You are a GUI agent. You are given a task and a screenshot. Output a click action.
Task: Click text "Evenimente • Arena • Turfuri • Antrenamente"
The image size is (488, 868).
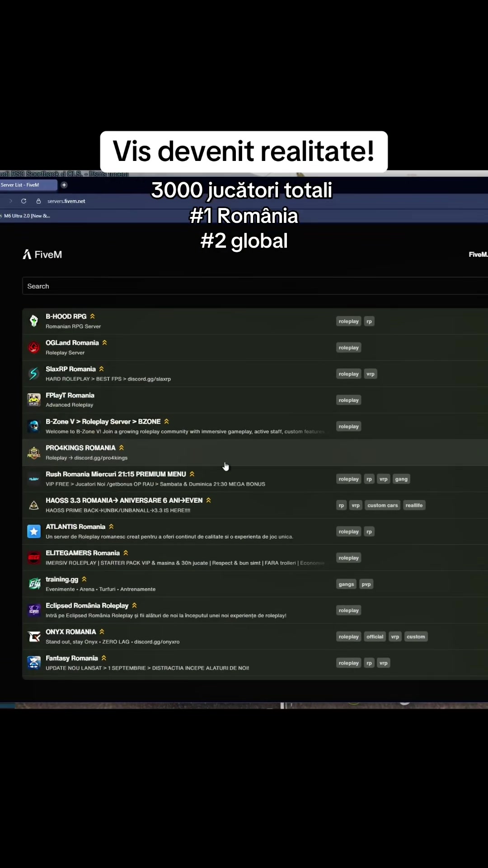click(x=101, y=589)
